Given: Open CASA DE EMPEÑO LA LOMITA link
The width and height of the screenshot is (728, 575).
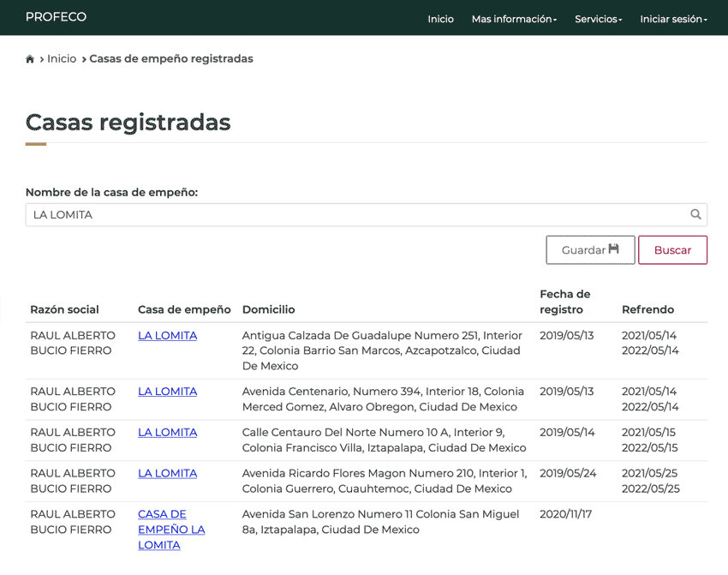Looking at the screenshot, I should [171, 530].
